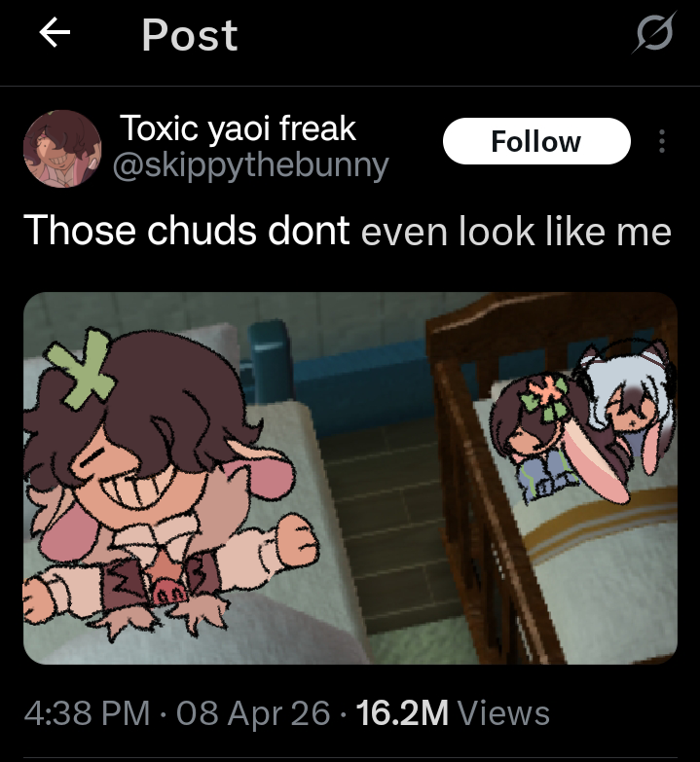The width and height of the screenshot is (700, 762).
Task: Click the "Those chuds dont" post text
Action: coord(187,231)
